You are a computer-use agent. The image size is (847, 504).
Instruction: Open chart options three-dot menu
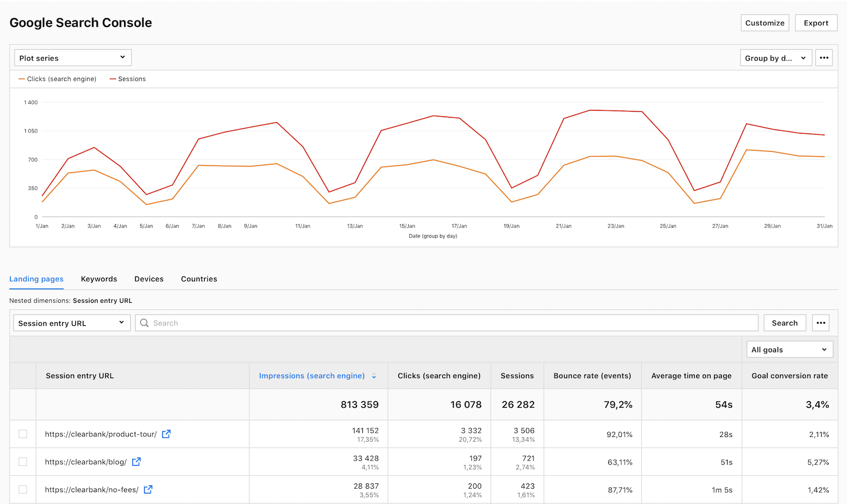(x=824, y=58)
